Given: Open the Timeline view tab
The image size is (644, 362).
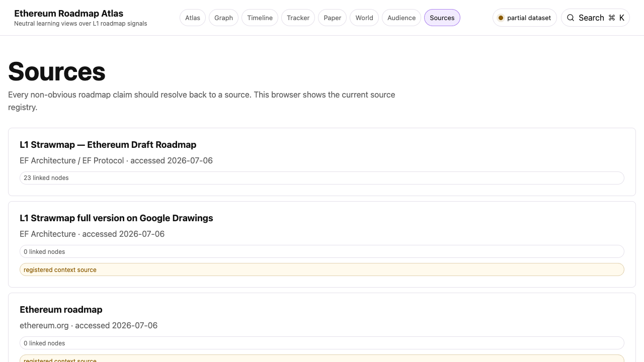Looking at the screenshot, I should coord(260,18).
